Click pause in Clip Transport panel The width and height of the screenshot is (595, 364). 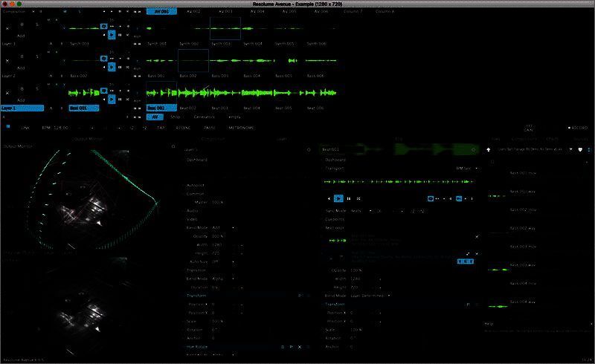click(349, 198)
